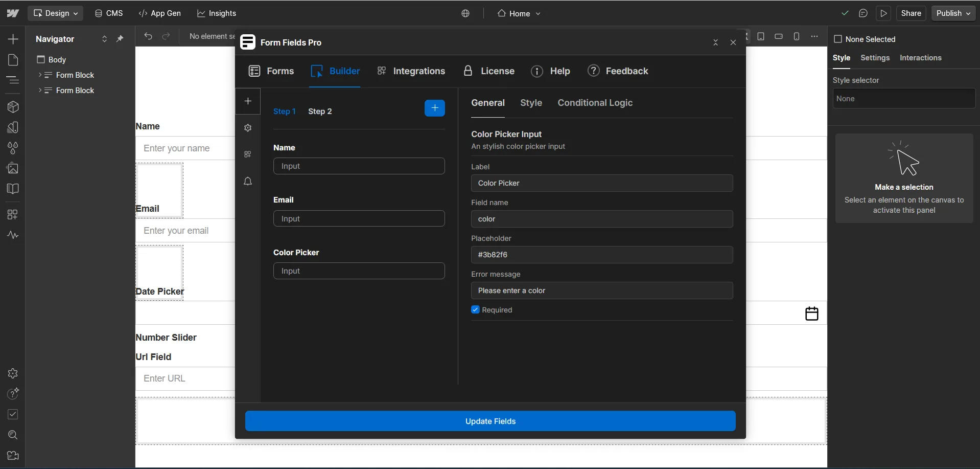Click the add field plus icon in app sidebar
980x469 pixels.
coord(248,101)
